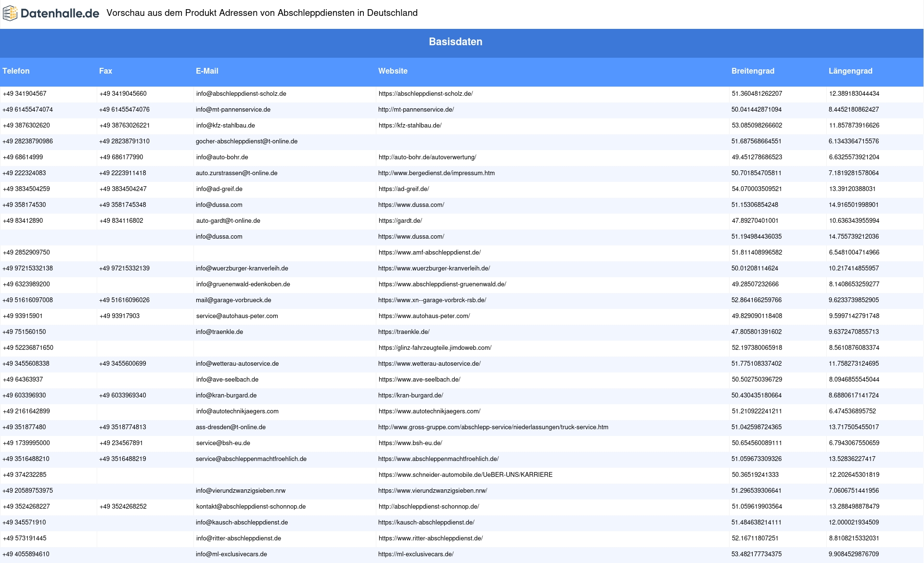The width and height of the screenshot is (924, 563).
Task: Click email service@autohaus-peter.com
Action: point(237,316)
